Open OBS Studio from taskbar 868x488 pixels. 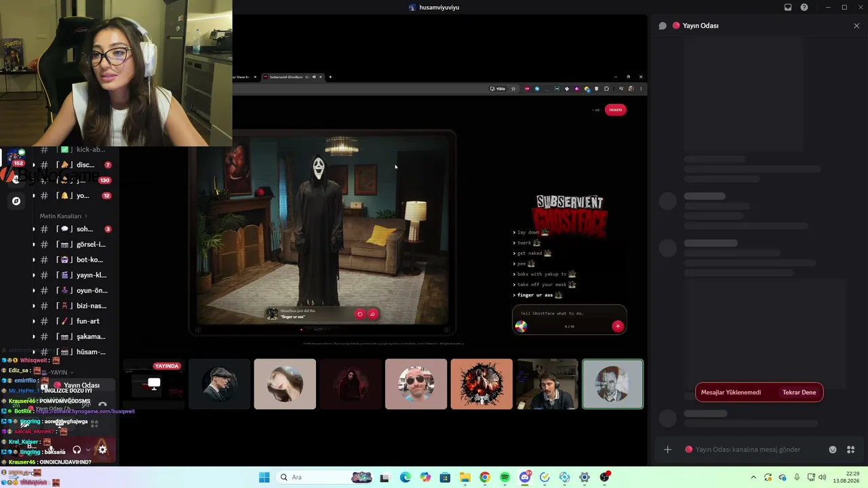click(604, 477)
